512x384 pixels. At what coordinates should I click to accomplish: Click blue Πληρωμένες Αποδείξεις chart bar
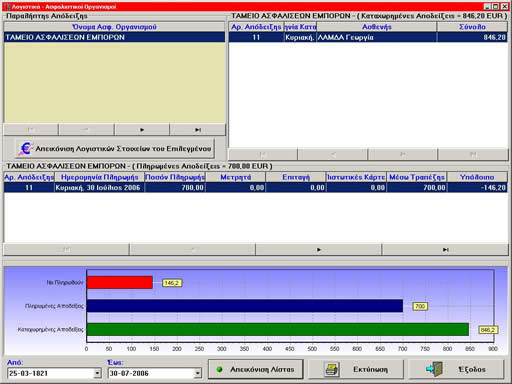coord(245,306)
